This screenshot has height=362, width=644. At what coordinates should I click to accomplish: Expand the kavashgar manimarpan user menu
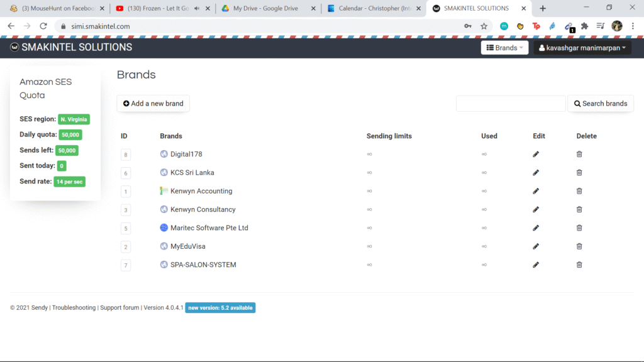(582, 48)
